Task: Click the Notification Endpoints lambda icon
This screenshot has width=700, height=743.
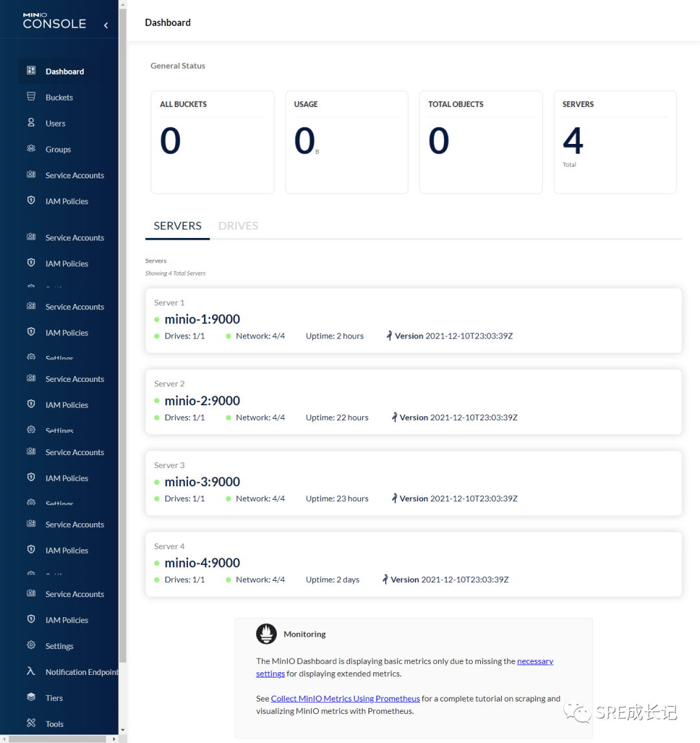Action: click(31, 671)
